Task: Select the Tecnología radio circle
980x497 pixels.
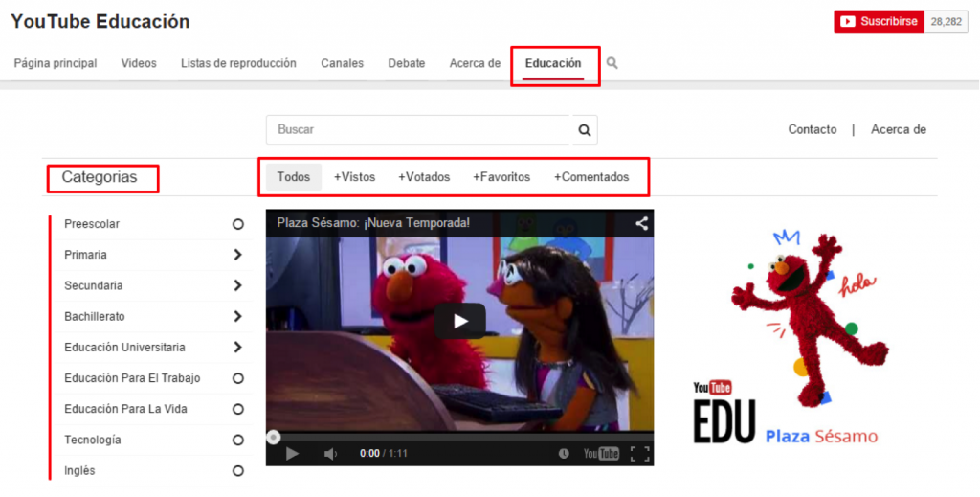Action: pos(238,441)
